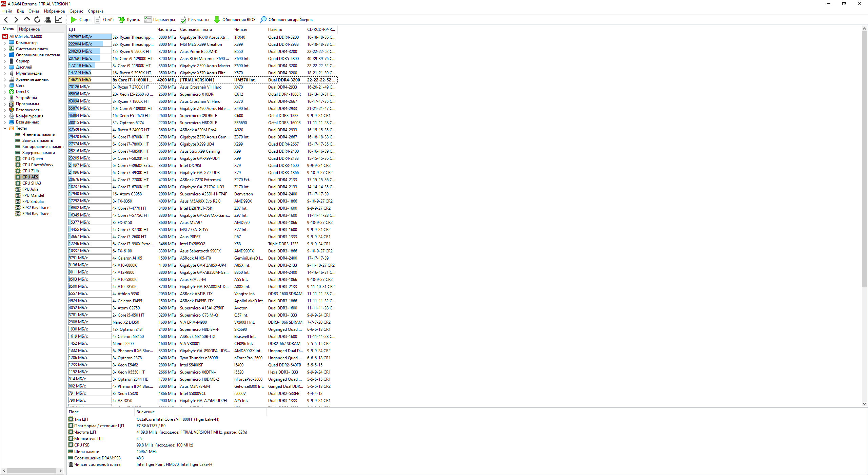Select the Безопасность tree item
This screenshot has width=868, height=475.
coord(28,110)
